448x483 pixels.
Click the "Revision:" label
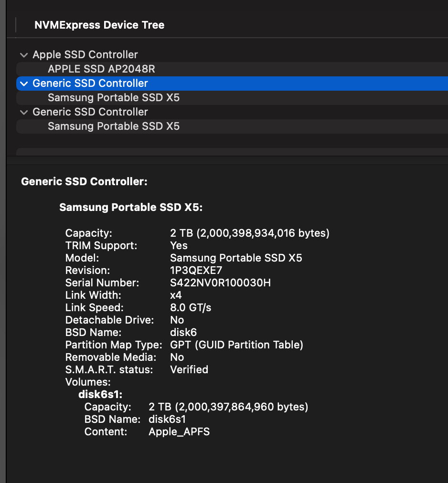(87, 271)
